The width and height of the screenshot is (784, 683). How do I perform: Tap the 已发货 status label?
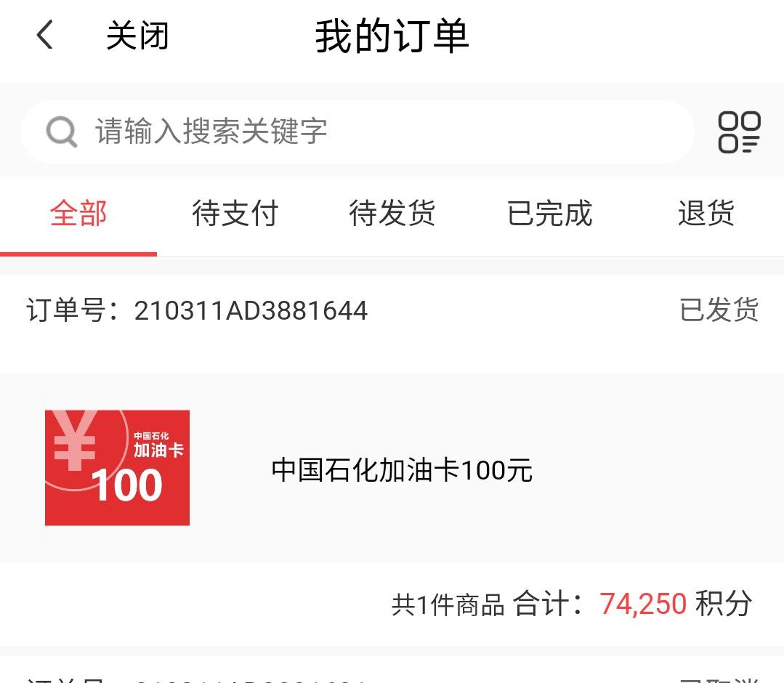[x=719, y=310]
